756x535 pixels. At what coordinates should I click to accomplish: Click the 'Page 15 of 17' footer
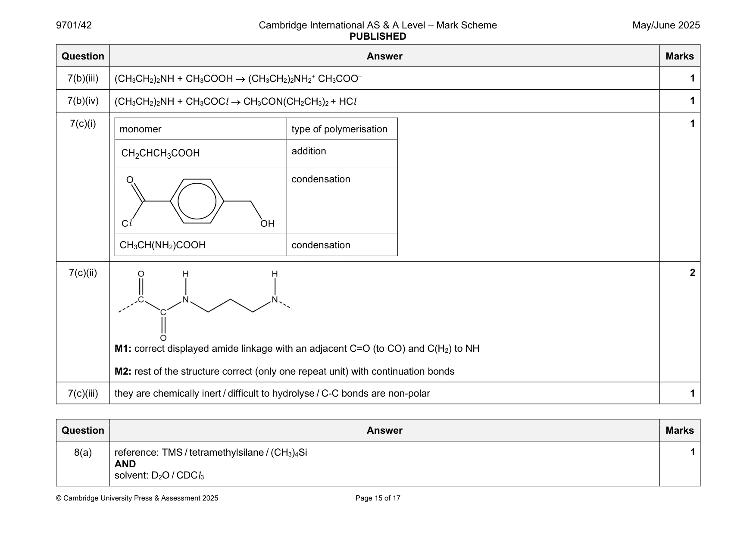tap(378, 498)
